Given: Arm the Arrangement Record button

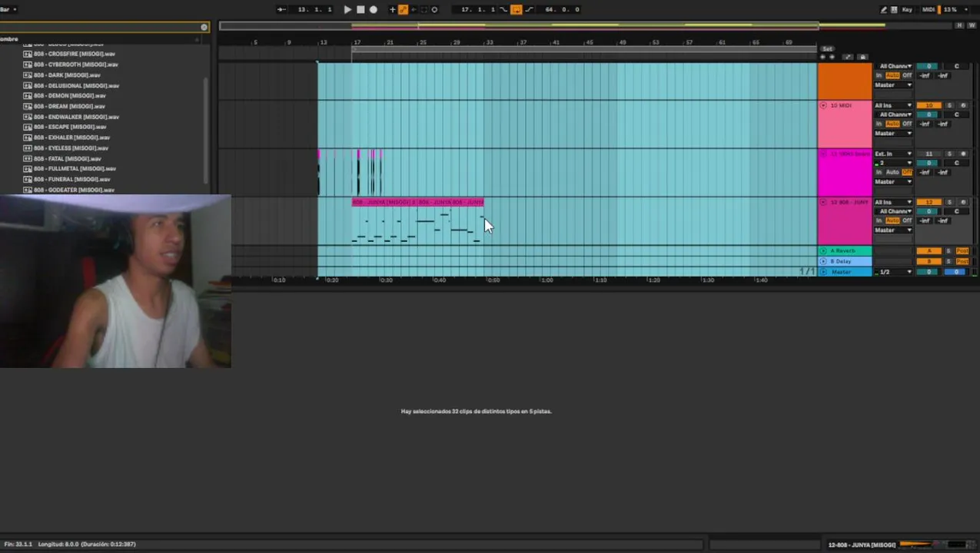Looking at the screenshot, I should click(x=374, y=9).
